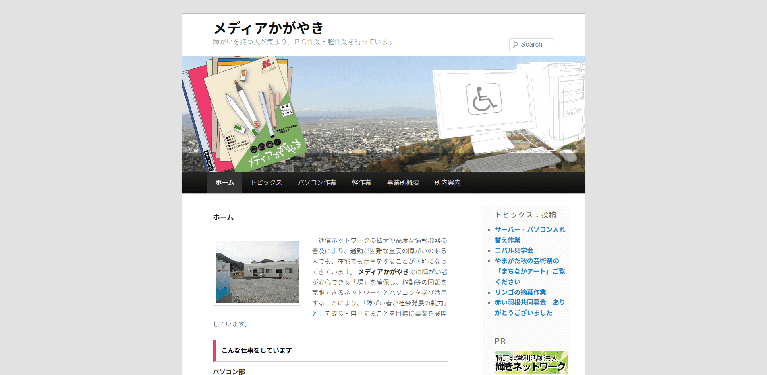Open the リンゴの摘葉作業 post link
This screenshot has height=375, width=767.
click(520, 292)
